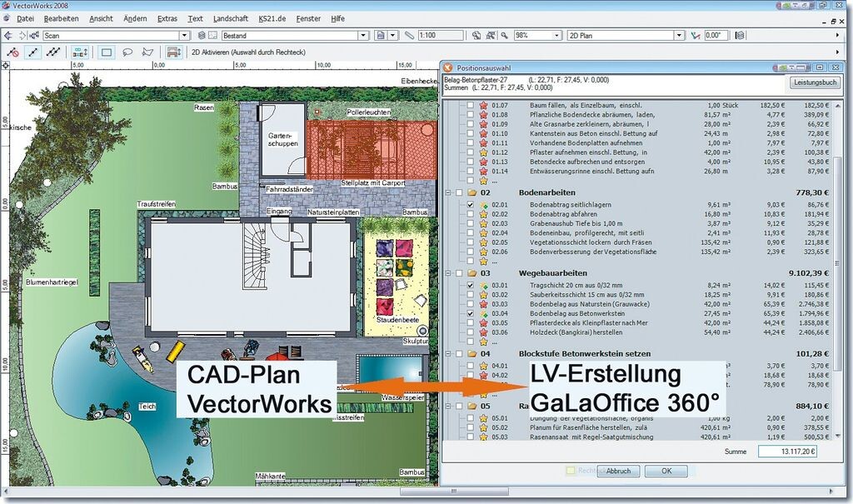The width and height of the screenshot is (853, 504).
Task: Open the Bestand layer dropdown
Action: [x=363, y=35]
